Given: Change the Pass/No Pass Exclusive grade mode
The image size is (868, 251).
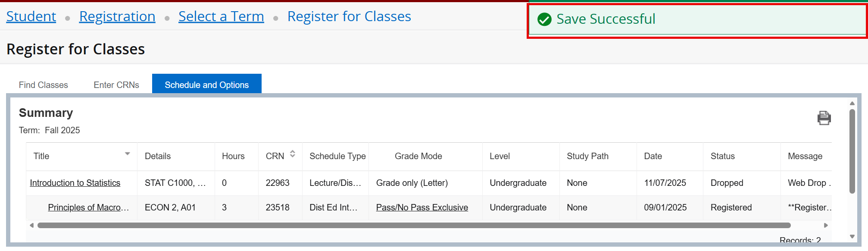Looking at the screenshot, I should point(422,207).
